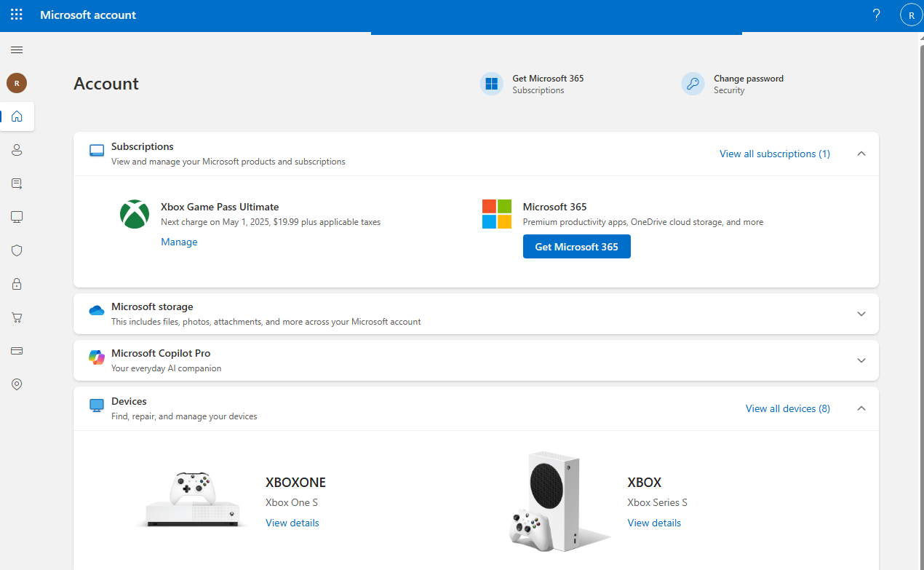Viewport: 924px width, 570px height.
Task: Collapse the Devices section chevron
Action: pyautogui.click(x=861, y=408)
